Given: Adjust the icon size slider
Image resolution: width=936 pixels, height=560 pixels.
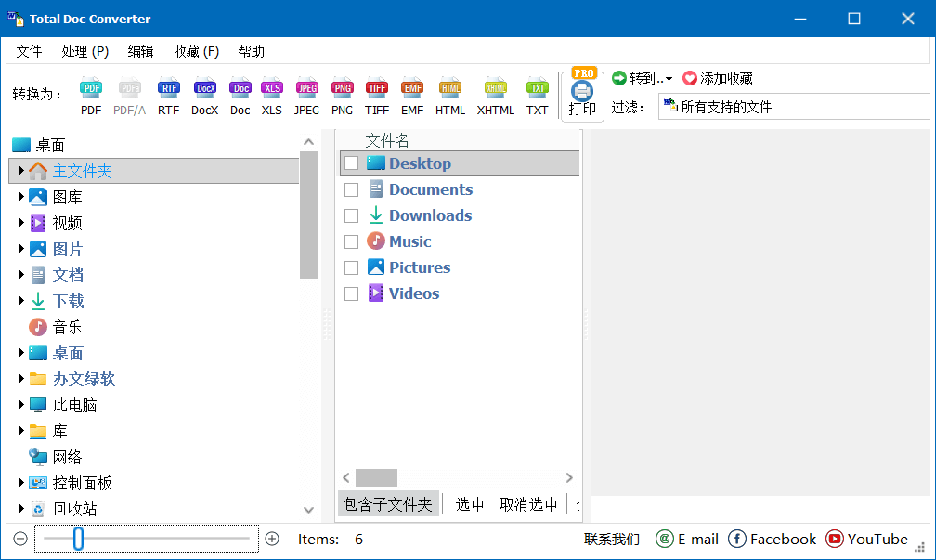Looking at the screenshot, I should point(78,539).
